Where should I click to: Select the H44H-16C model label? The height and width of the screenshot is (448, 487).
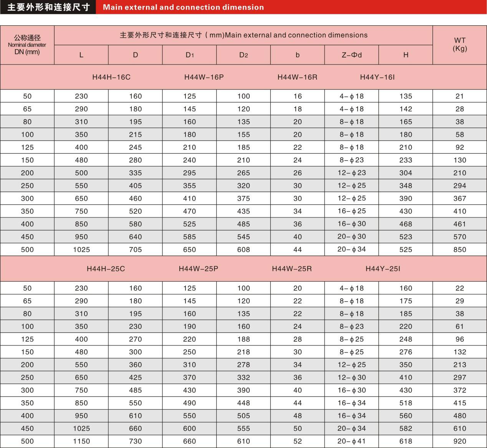(111, 77)
